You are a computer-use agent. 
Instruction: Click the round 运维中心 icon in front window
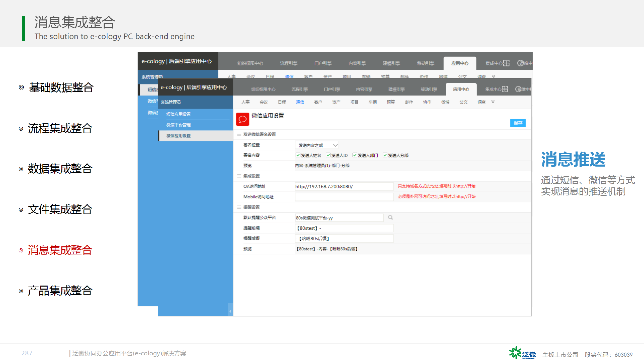(x=519, y=89)
